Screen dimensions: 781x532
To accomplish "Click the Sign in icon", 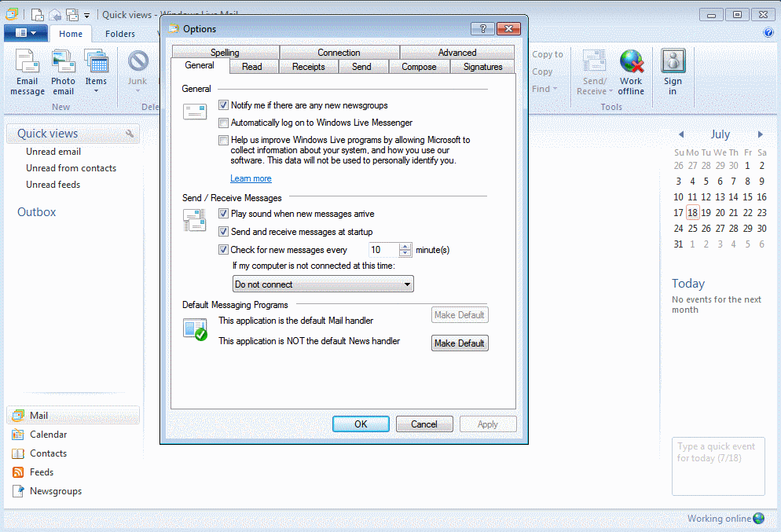I will click(x=673, y=61).
